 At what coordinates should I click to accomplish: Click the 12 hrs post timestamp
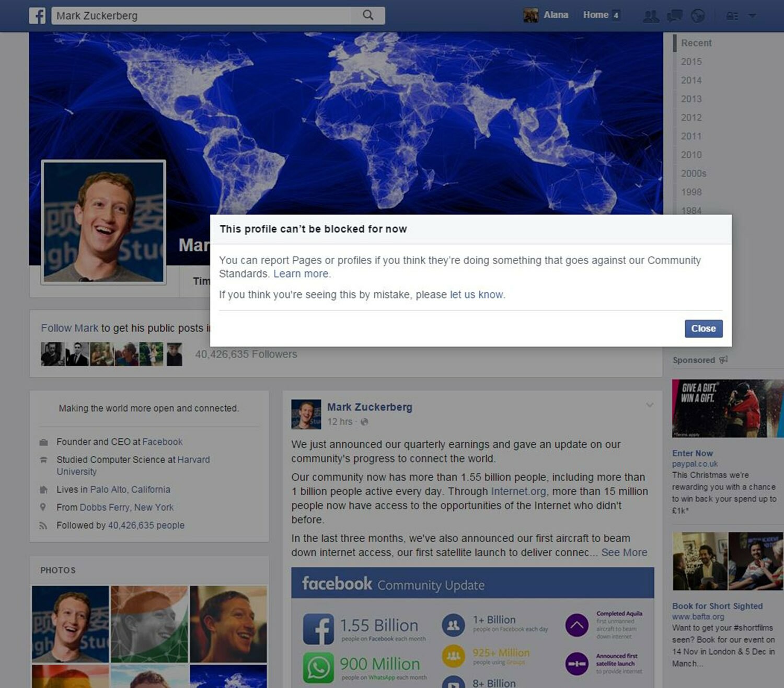(339, 422)
